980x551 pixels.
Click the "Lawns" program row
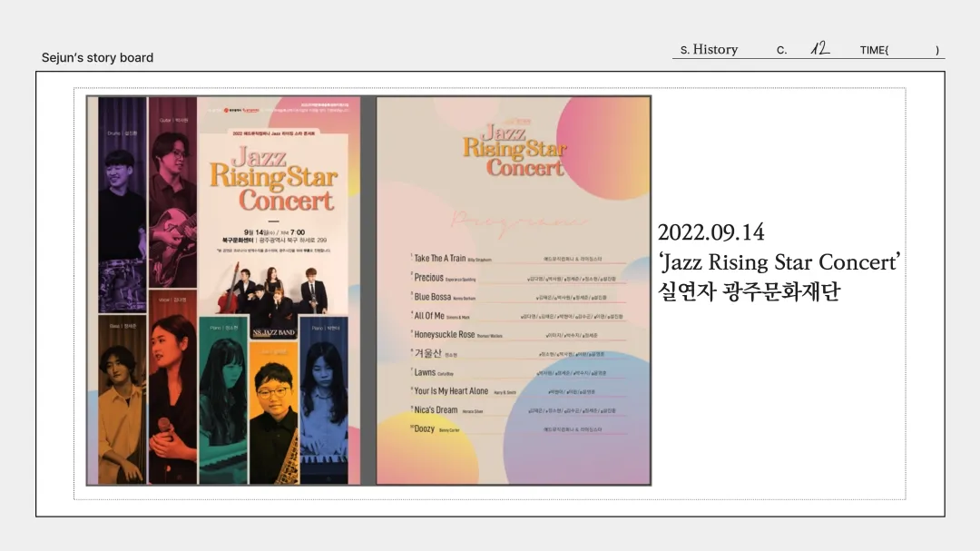coord(519,372)
